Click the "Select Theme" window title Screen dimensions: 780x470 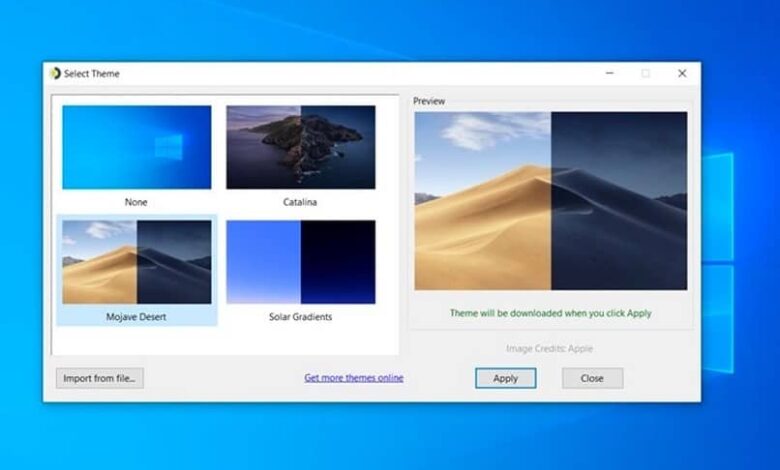(x=92, y=74)
